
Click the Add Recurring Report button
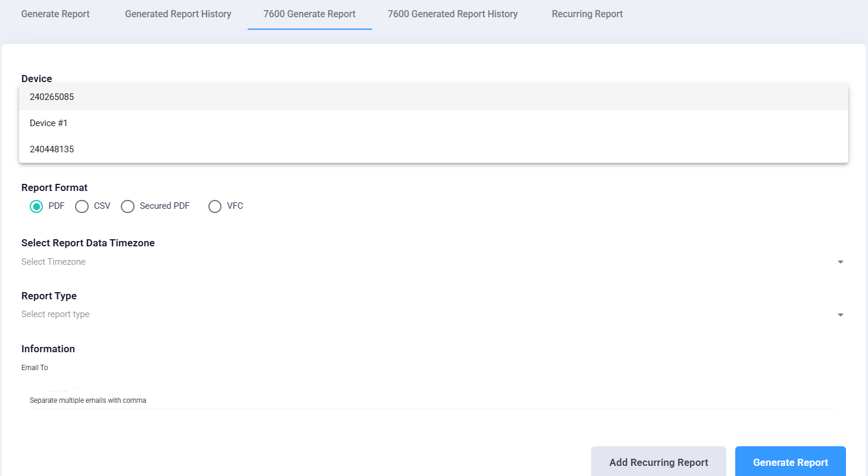(x=658, y=462)
